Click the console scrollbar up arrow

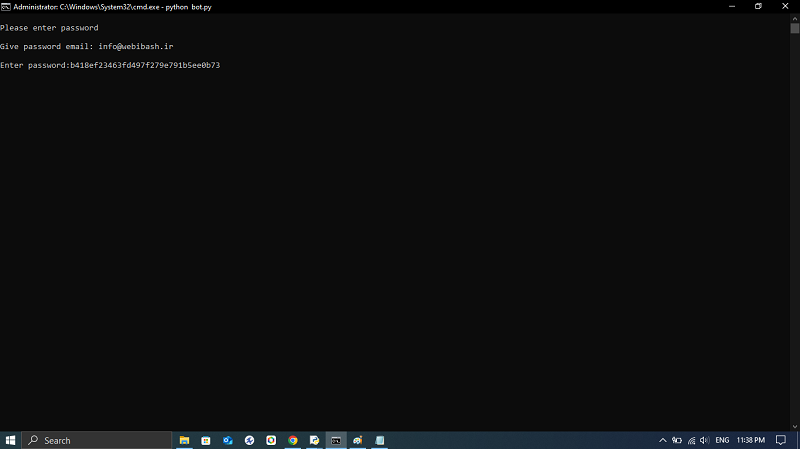point(795,18)
